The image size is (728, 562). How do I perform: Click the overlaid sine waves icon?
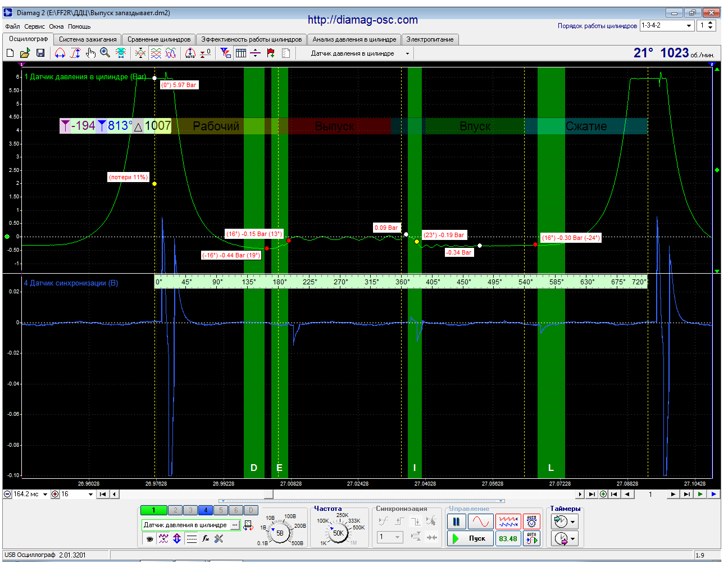(x=171, y=53)
